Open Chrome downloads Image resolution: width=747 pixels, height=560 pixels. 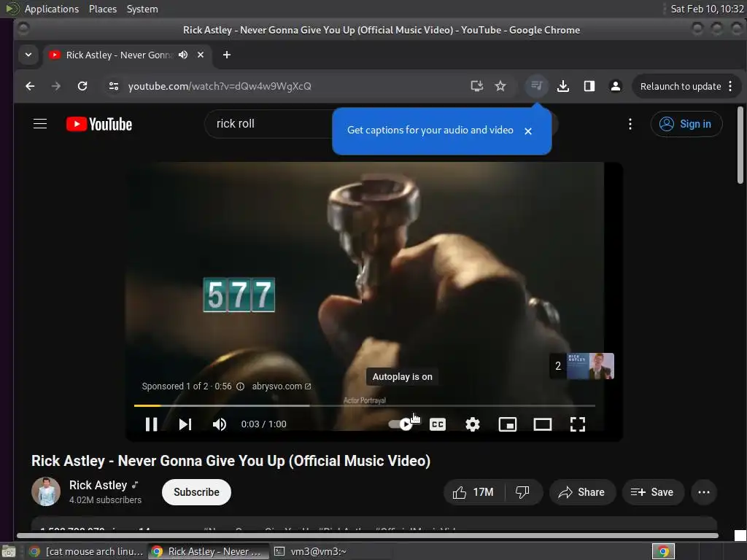(563, 86)
